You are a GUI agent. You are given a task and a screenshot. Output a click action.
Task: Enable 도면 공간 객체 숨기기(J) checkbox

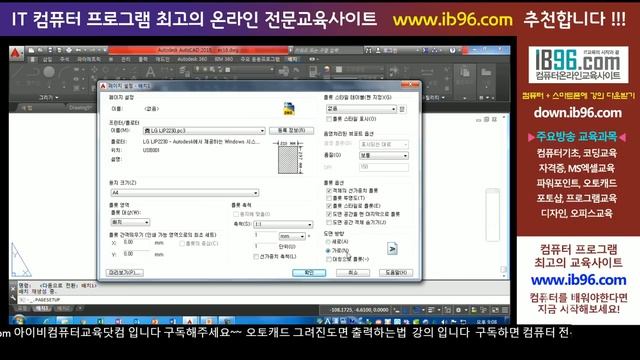(329, 222)
